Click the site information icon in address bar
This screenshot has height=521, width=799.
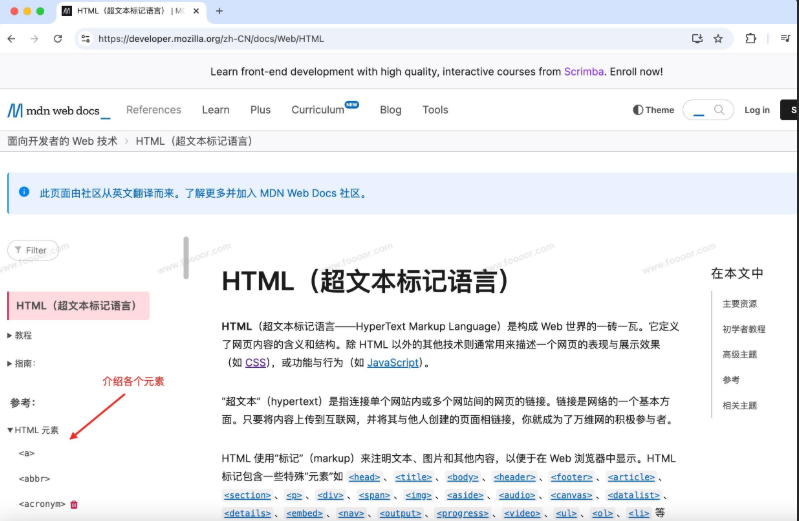point(86,38)
